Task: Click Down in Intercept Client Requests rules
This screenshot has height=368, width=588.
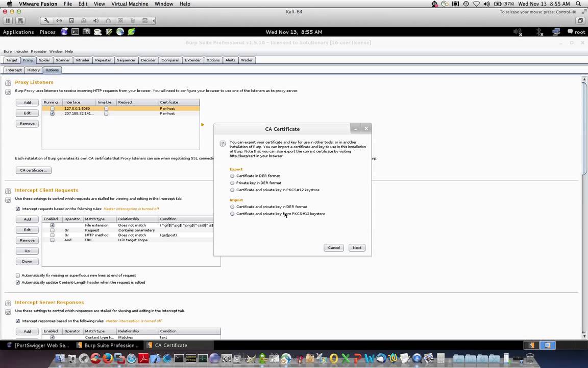Action: (28, 261)
